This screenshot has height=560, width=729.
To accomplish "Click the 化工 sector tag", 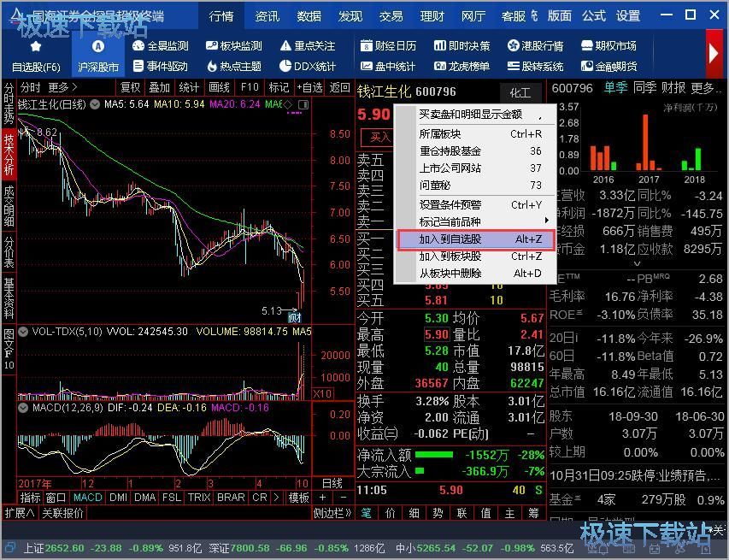I will [x=520, y=92].
